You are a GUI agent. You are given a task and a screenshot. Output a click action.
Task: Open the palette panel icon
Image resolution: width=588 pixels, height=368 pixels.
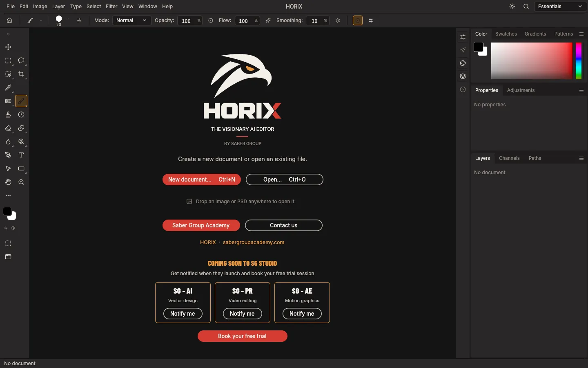pyautogui.click(x=463, y=63)
